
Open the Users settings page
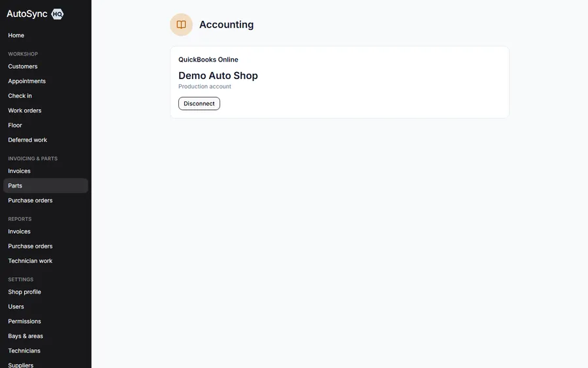[x=16, y=307]
